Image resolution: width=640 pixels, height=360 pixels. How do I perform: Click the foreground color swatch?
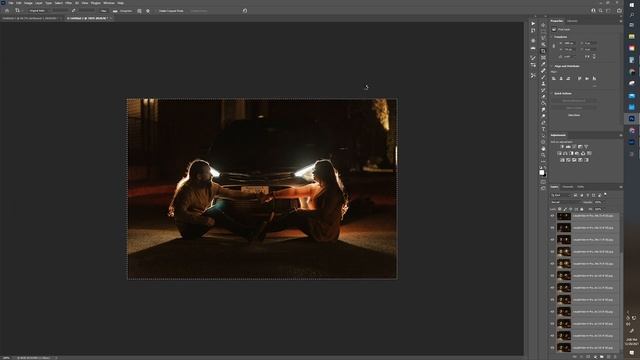(542, 172)
